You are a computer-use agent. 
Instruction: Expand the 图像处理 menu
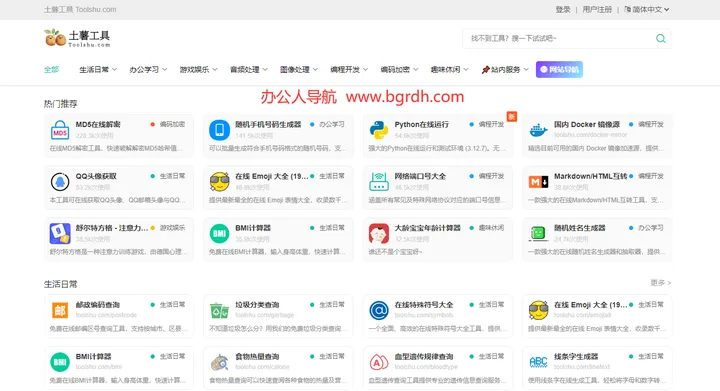299,70
